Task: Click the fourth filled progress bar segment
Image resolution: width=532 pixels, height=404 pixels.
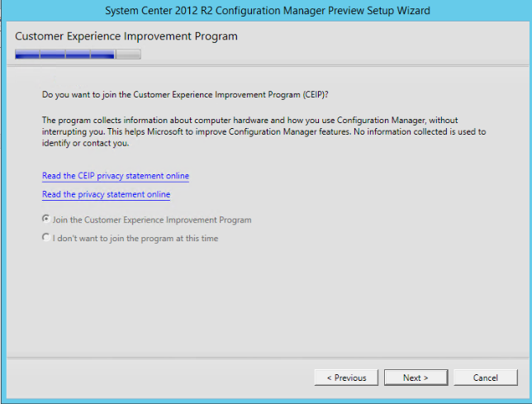Action: pyautogui.click(x=102, y=55)
